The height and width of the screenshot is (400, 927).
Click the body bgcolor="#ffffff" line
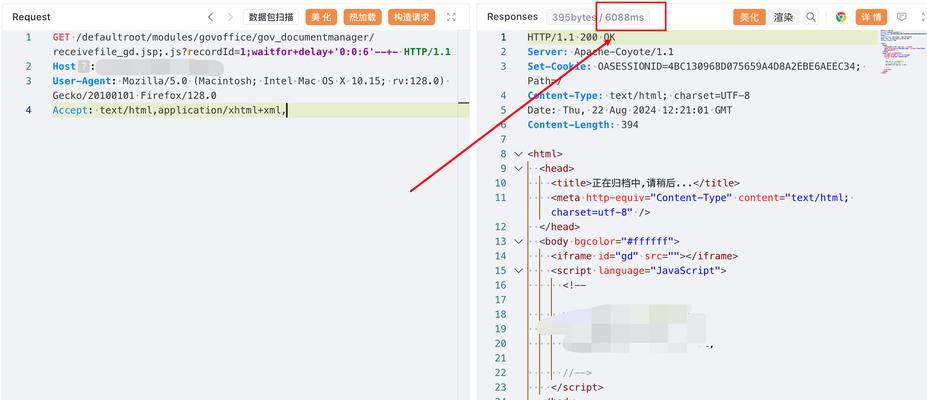pos(610,242)
